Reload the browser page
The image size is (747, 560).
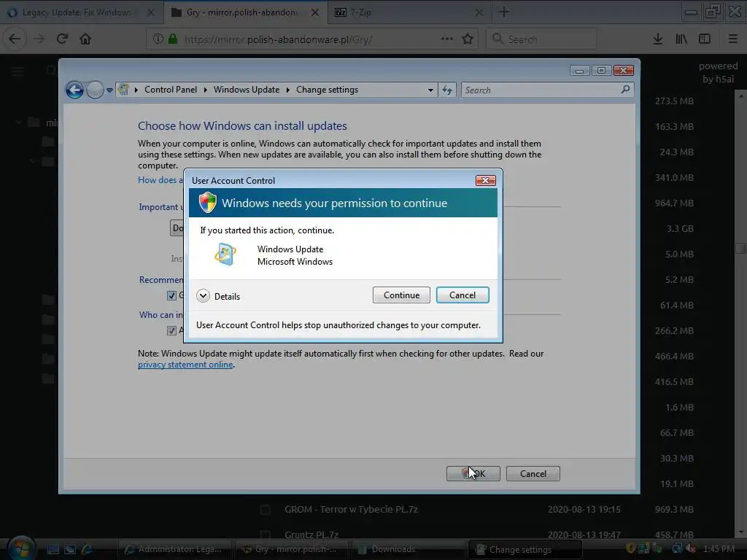tap(63, 39)
